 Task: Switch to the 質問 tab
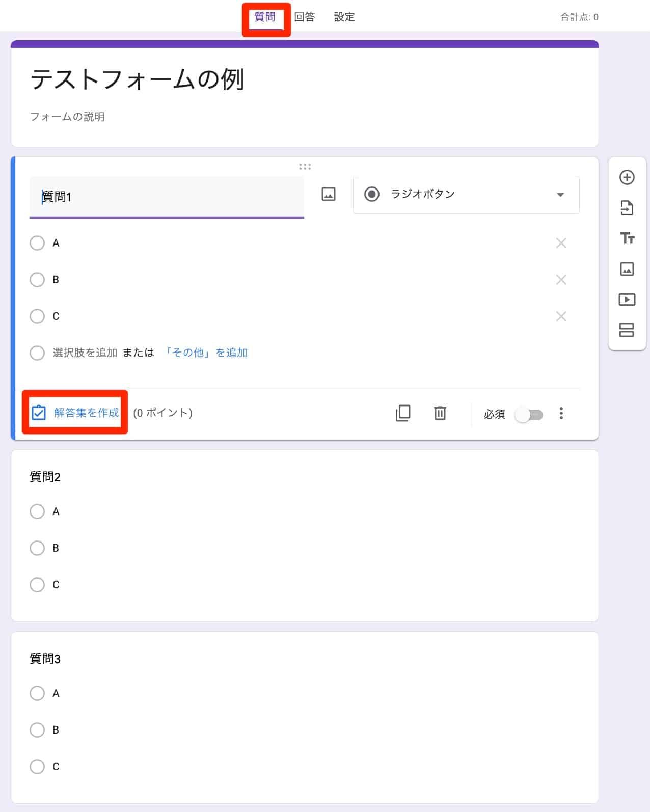click(x=265, y=17)
